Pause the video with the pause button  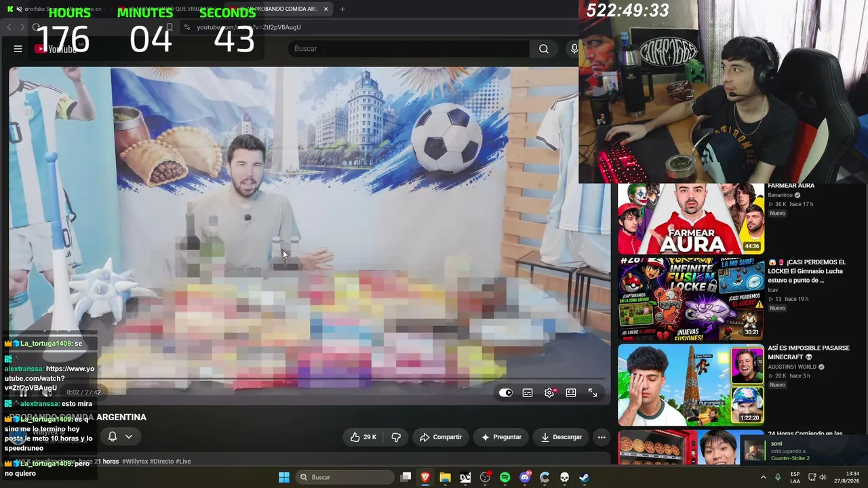click(x=24, y=392)
